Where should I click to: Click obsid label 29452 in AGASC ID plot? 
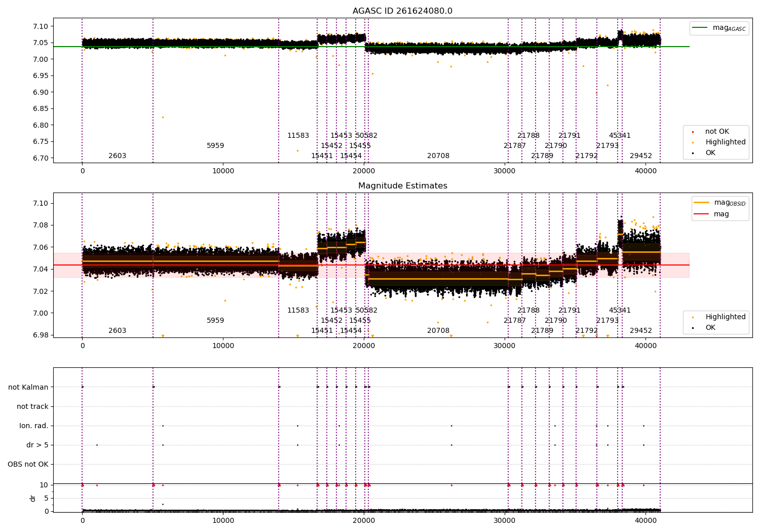tap(641, 156)
